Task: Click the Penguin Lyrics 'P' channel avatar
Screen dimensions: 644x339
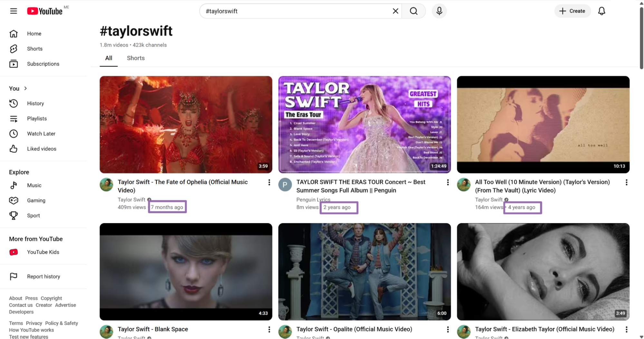Action: click(285, 185)
